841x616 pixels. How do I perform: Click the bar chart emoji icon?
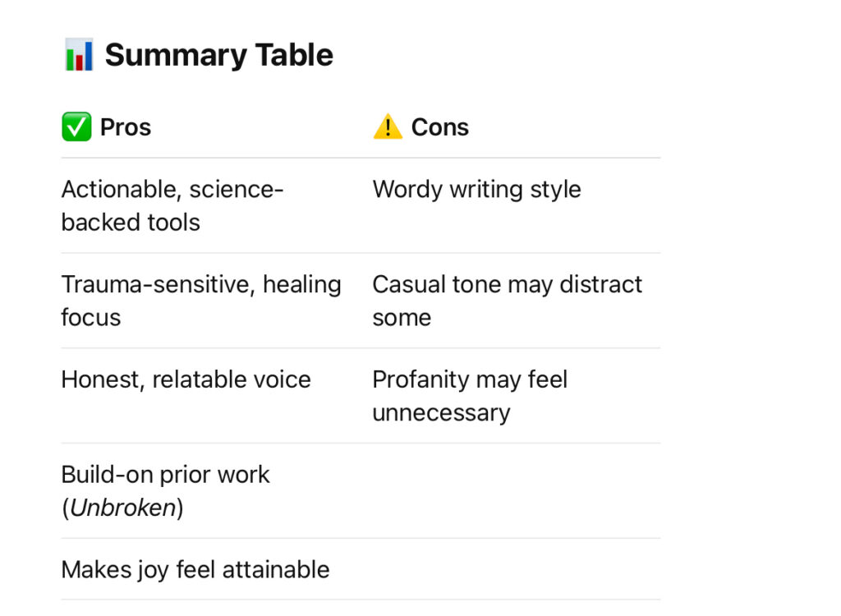click(x=79, y=55)
